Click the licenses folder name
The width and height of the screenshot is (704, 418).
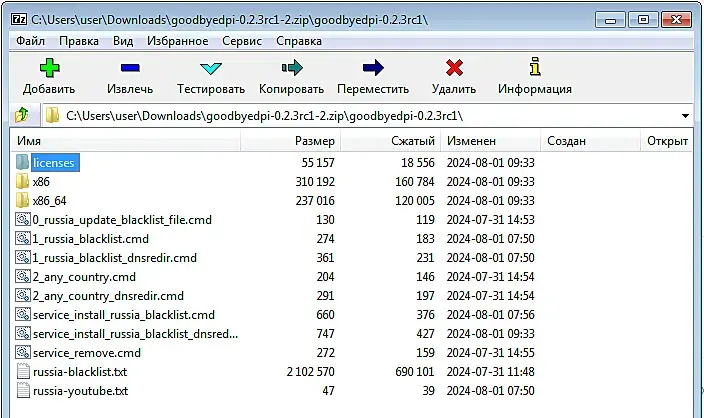click(x=54, y=163)
